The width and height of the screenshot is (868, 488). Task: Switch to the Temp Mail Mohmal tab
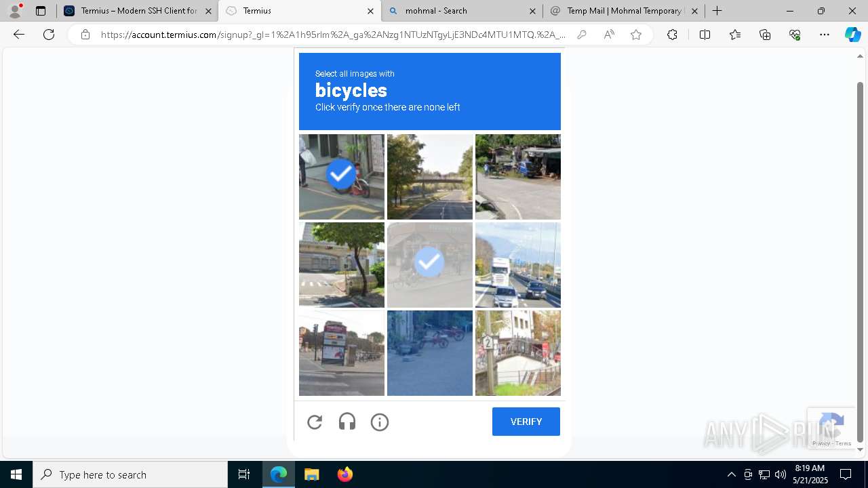coord(623,11)
